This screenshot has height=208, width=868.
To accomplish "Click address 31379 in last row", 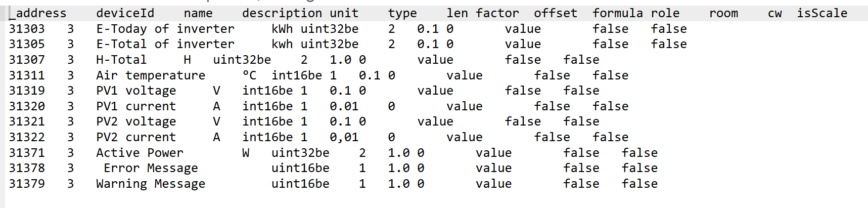I will point(27,184).
